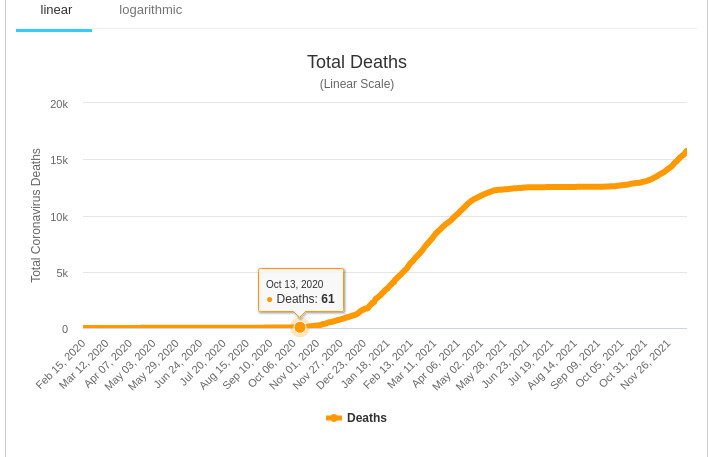Click the 10k y-axis label
The image size is (708, 457).
pyautogui.click(x=59, y=217)
